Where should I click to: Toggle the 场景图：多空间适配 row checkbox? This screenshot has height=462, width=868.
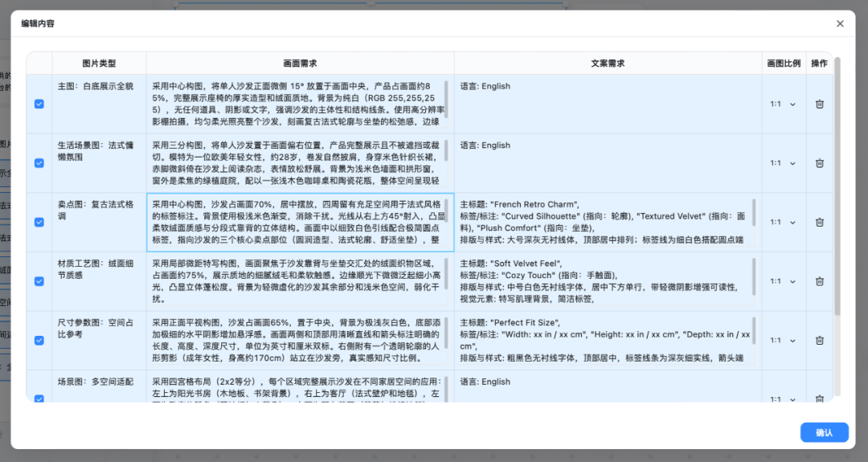tap(39, 399)
